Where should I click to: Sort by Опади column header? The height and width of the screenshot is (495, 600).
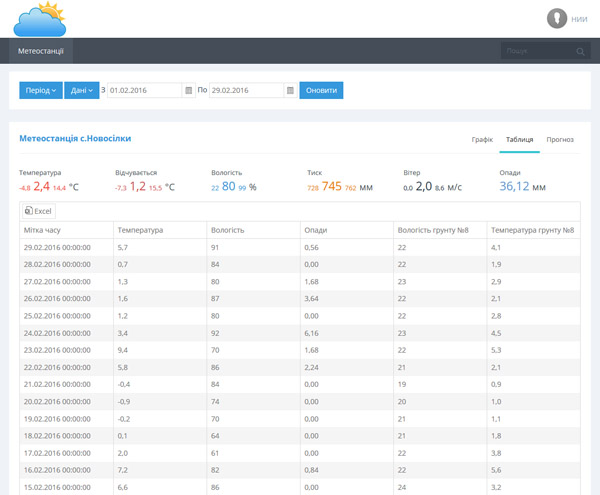pyautogui.click(x=347, y=230)
